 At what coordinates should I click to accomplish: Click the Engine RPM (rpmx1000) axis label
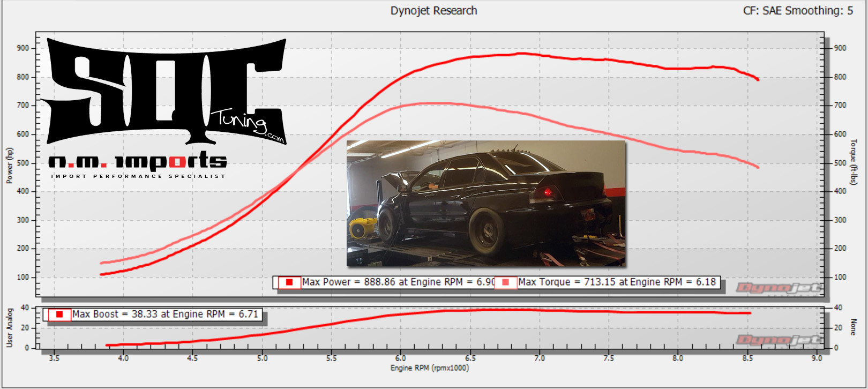[429, 368]
